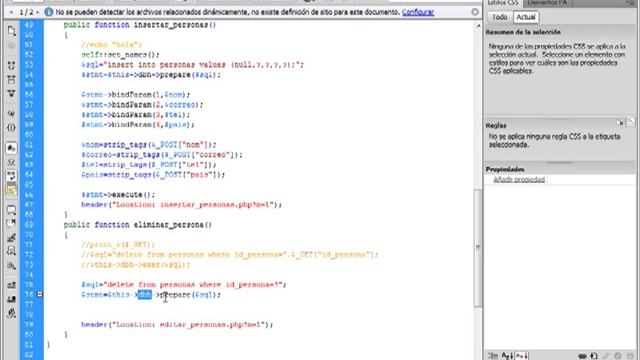The image size is (640, 360).
Task: Click line number 49 in gutter
Action: [29, 25]
